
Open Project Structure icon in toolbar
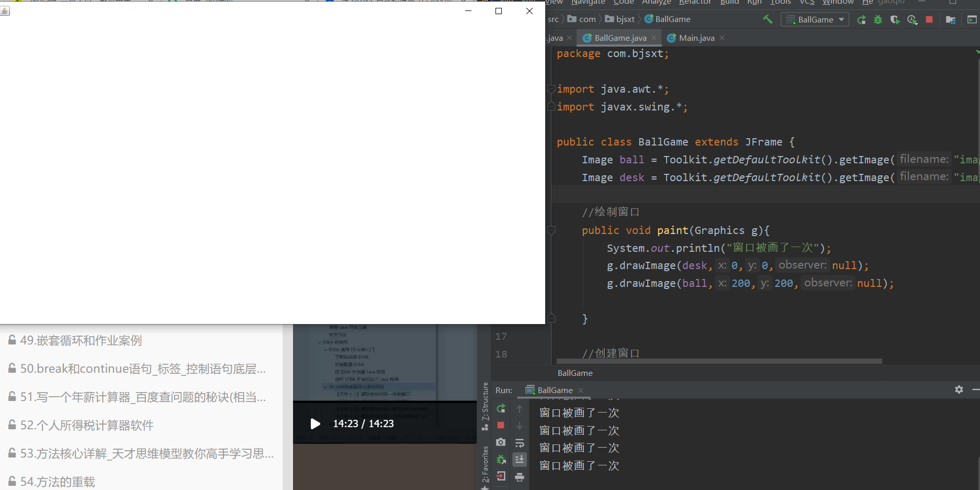coord(951,20)
